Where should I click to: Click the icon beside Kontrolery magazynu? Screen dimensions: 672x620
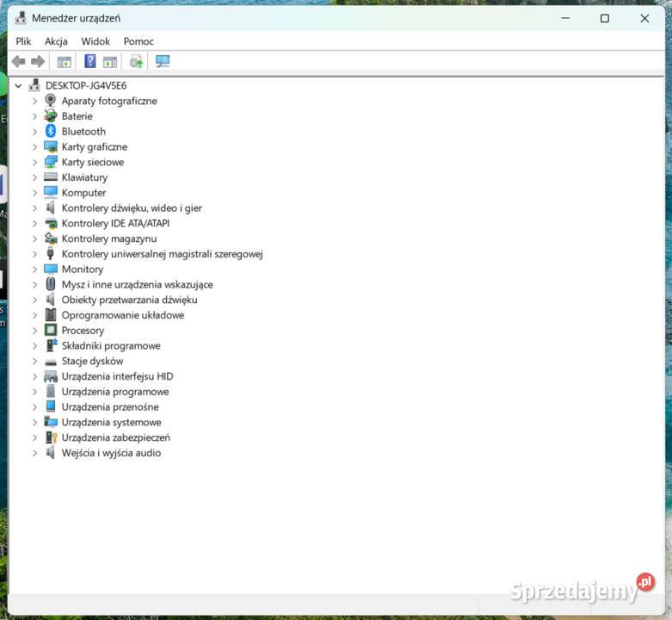tap(51, 239)
